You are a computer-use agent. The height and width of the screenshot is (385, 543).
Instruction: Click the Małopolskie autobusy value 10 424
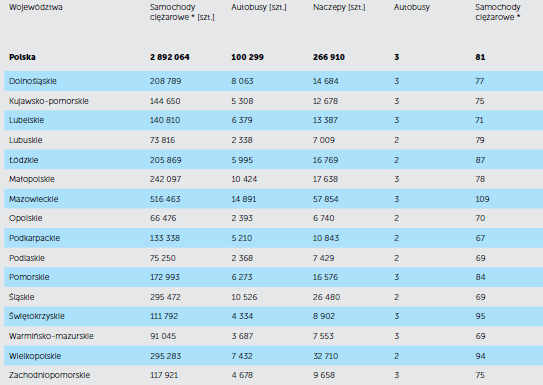pos(244,179)
